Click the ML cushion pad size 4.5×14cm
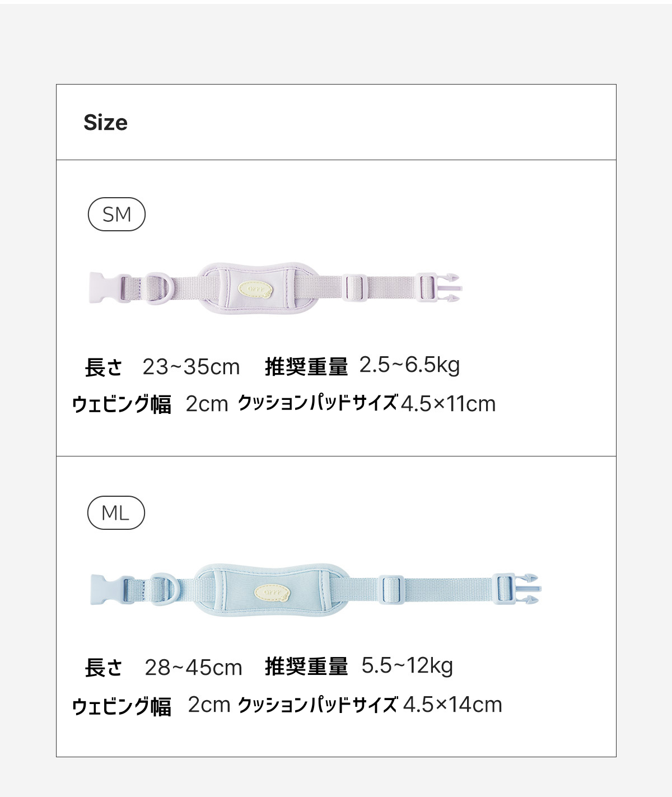This screenshot has height=797, width=672. point(452,705)
